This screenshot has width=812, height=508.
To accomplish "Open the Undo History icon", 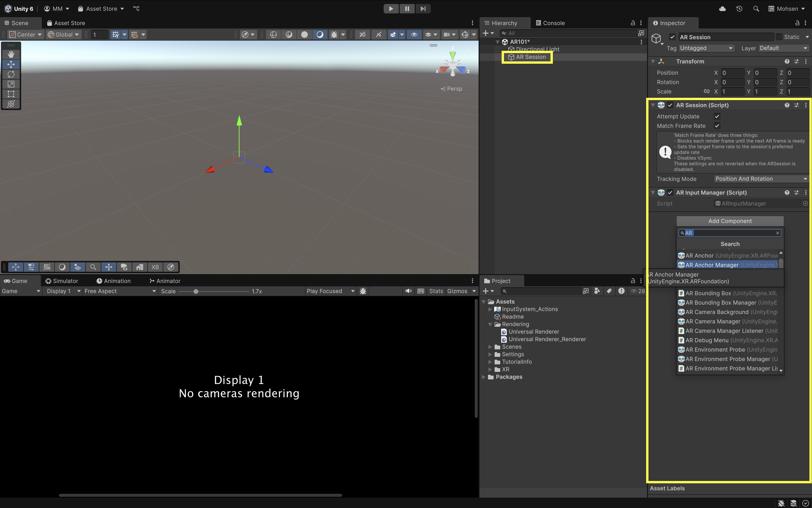I will pos(739,9).
